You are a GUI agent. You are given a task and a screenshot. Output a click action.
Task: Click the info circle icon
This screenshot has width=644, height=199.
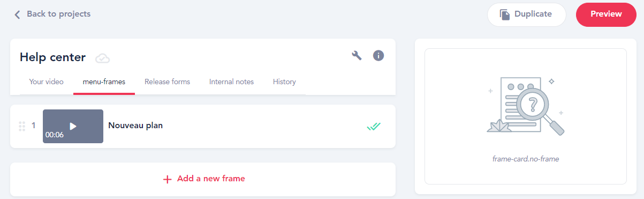click(378, 55)
